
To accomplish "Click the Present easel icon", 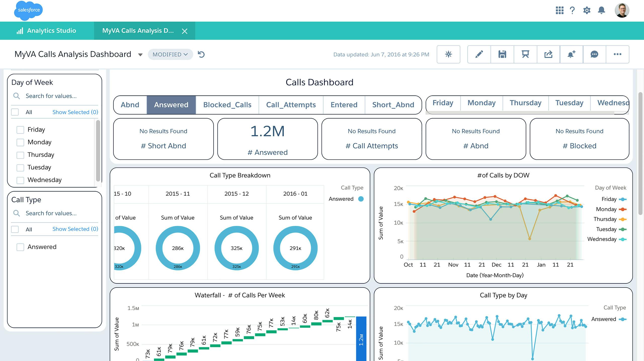I will pyautogui.click(x=525, y=54).
